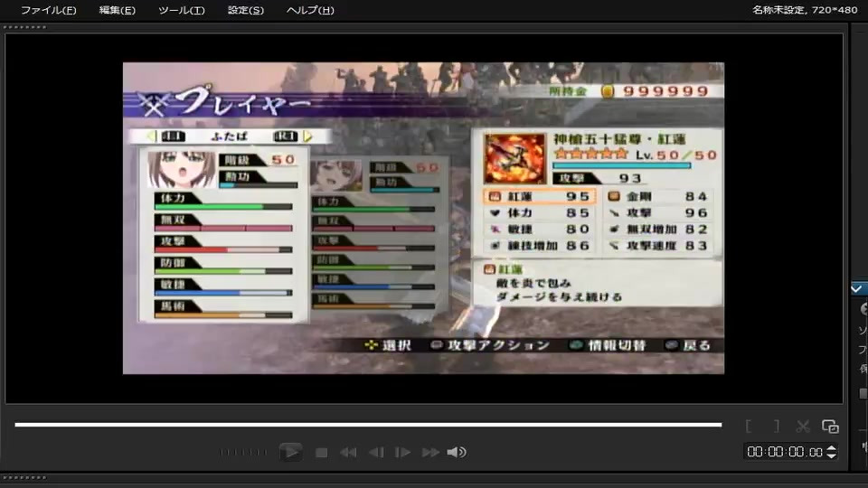
Task: Toggle the checked box on the right panel edge
Action: pyautogui.click(x=857, y=289)
